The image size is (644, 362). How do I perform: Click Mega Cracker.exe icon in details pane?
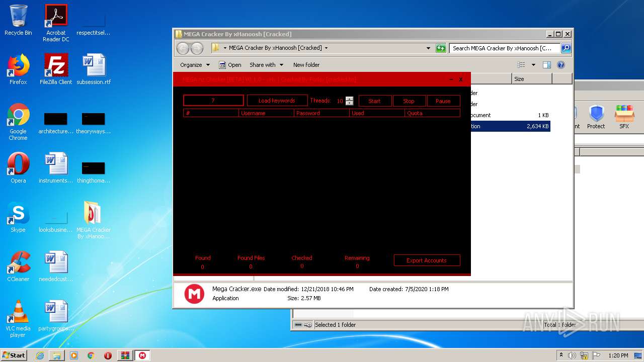[x=194, y=294]
